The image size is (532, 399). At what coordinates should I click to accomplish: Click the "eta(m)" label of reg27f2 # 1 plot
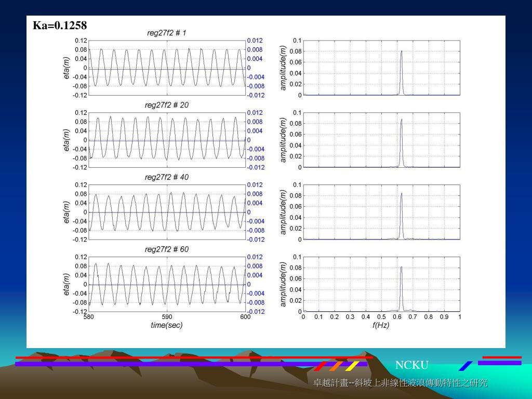point(66,68)
